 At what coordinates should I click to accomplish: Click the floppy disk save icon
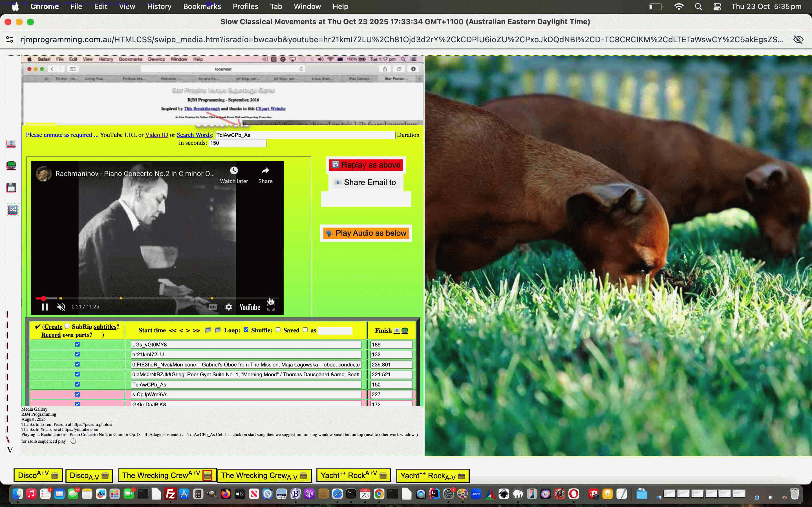(x=11, y=187)
